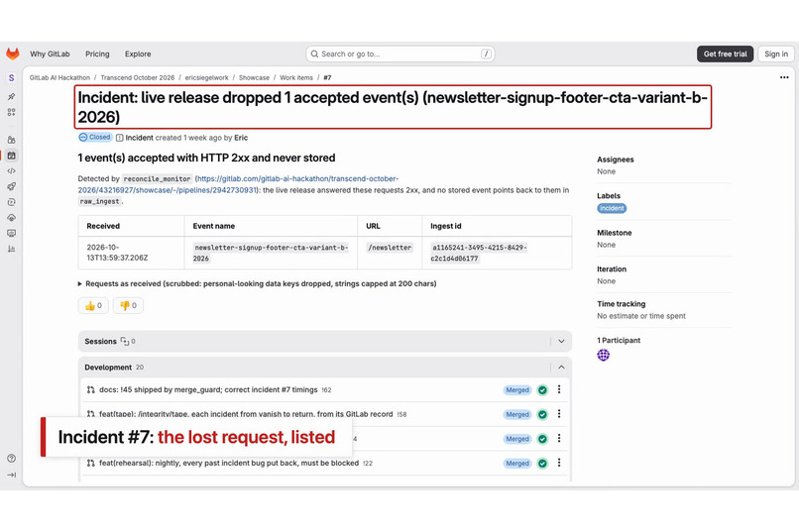The height and width of the screenshot is (532, 799).
Task: Click the Closed status badge
Action: (95, 138)
